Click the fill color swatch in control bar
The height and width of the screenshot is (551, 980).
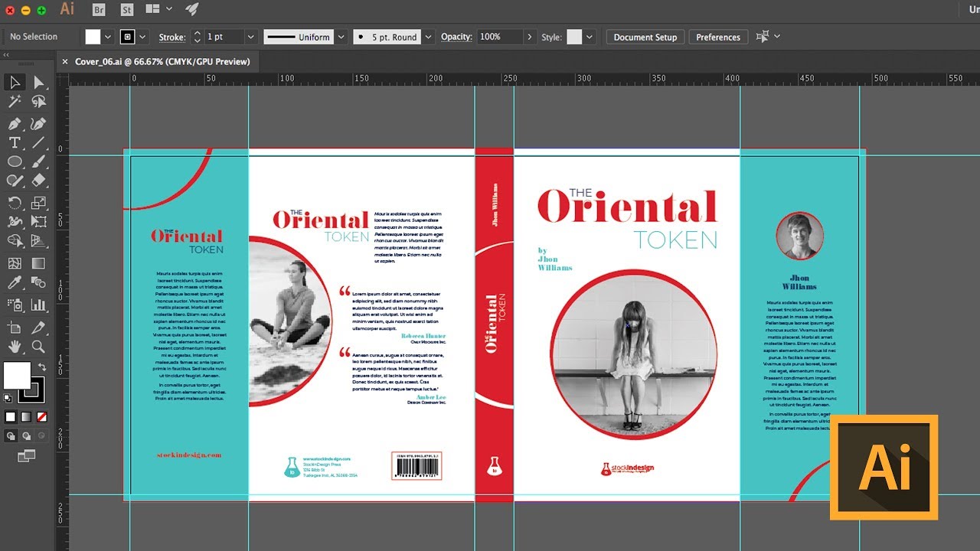click(x=93, y=37)
